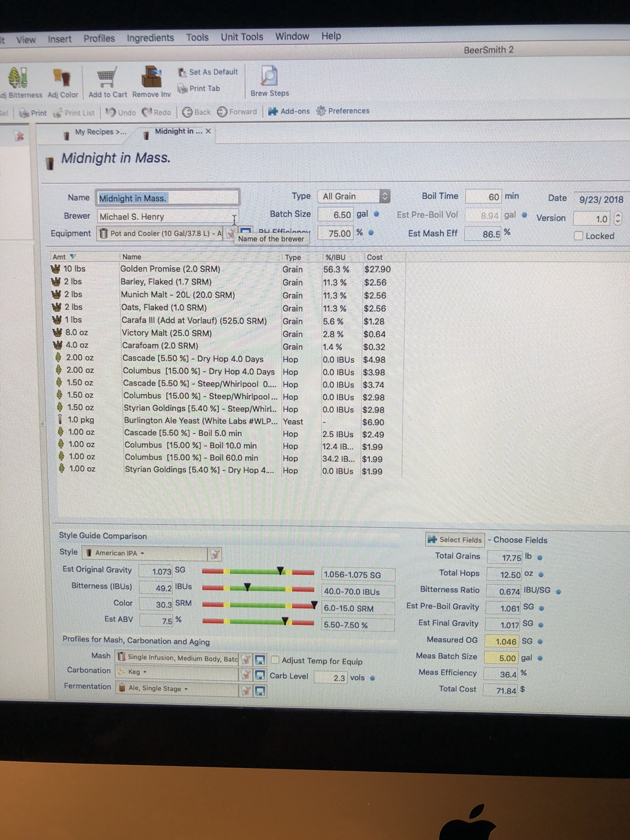
Task: Click the fermentation profile chooser icon
Action: coord(246,690)
